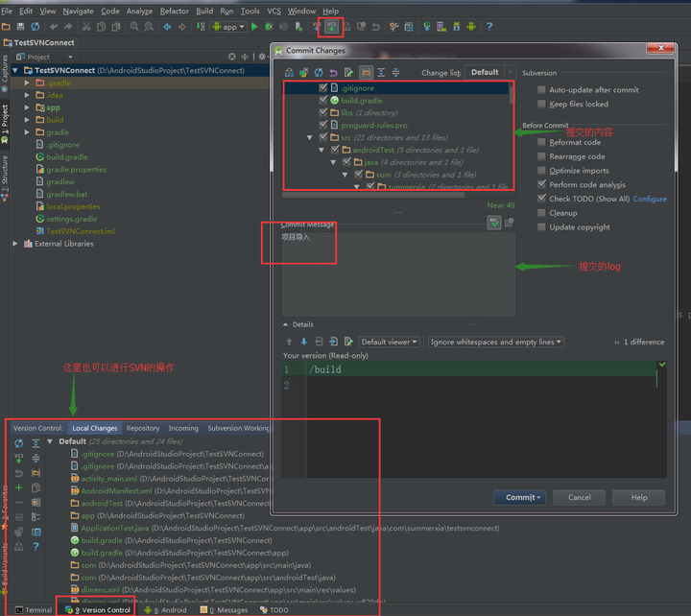Click the Collapse All icon in Commit Changes toolbar
The height and width of the screenshot is (616, 691).
(395, 72)
